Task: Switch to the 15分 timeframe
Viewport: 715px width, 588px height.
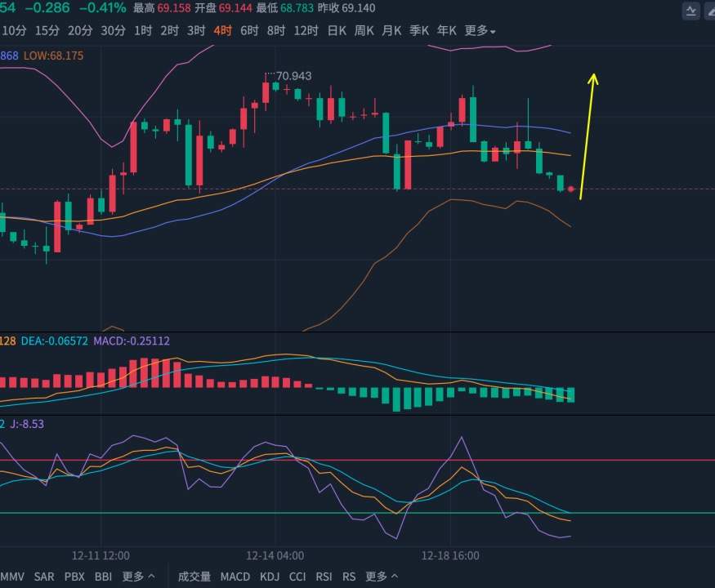Action: (47, 31)
